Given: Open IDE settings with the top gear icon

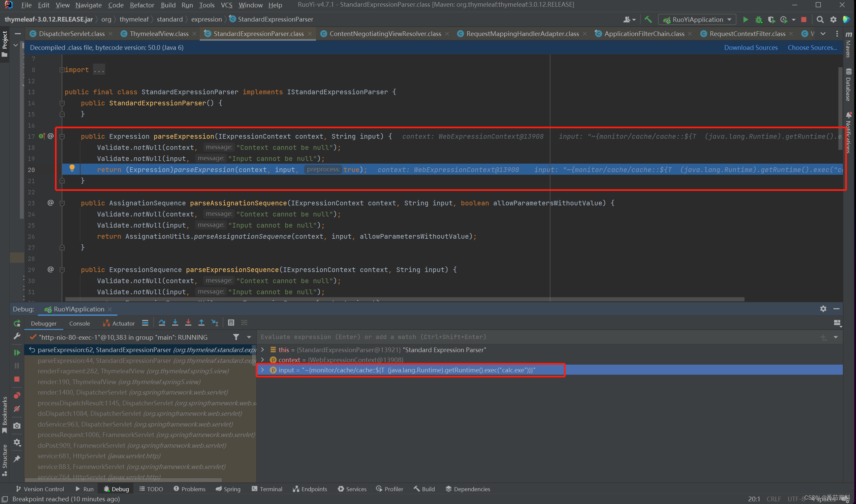Looking at the screenshot, I should (x=833, y=20).
